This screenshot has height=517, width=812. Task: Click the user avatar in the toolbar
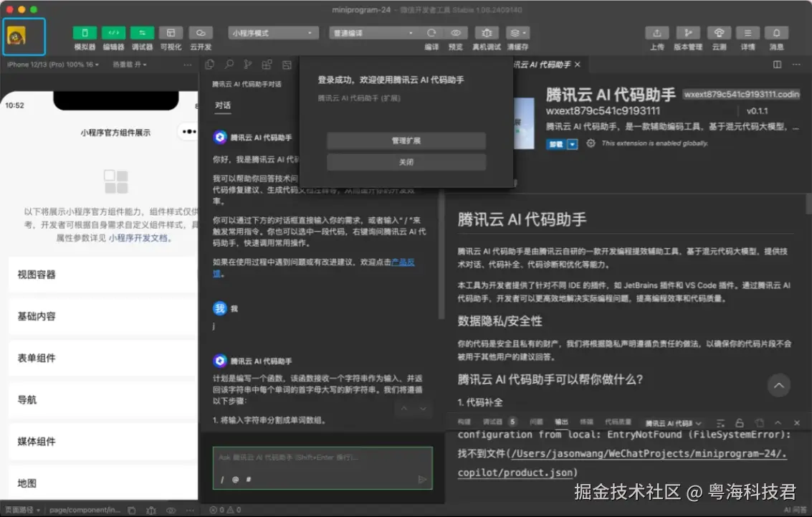pos(16,37)
